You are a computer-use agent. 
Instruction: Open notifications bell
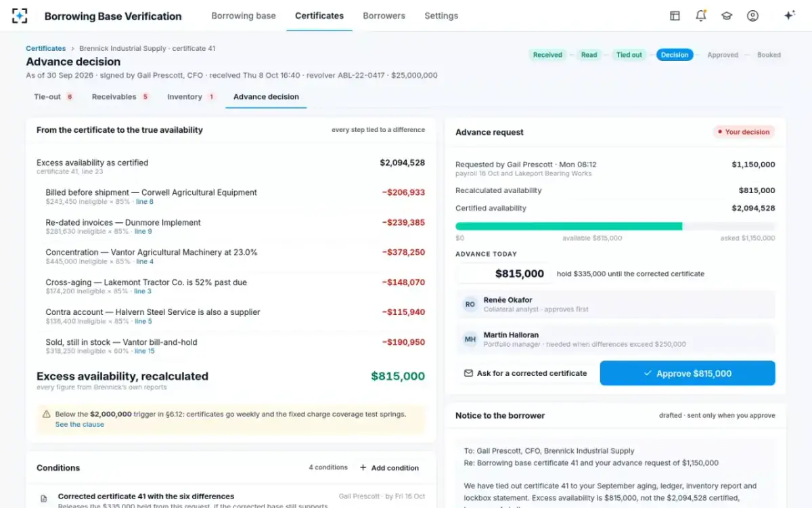pos(701,16)
